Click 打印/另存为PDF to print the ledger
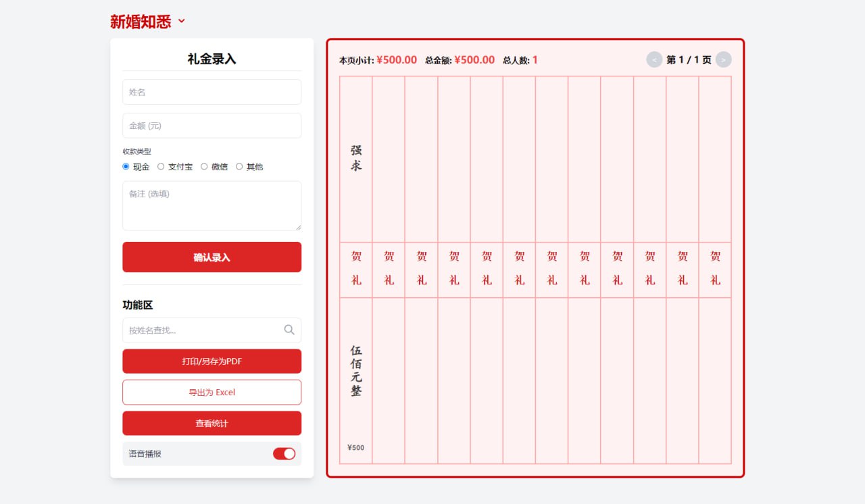The image size is (865, 504). [212, 361]
